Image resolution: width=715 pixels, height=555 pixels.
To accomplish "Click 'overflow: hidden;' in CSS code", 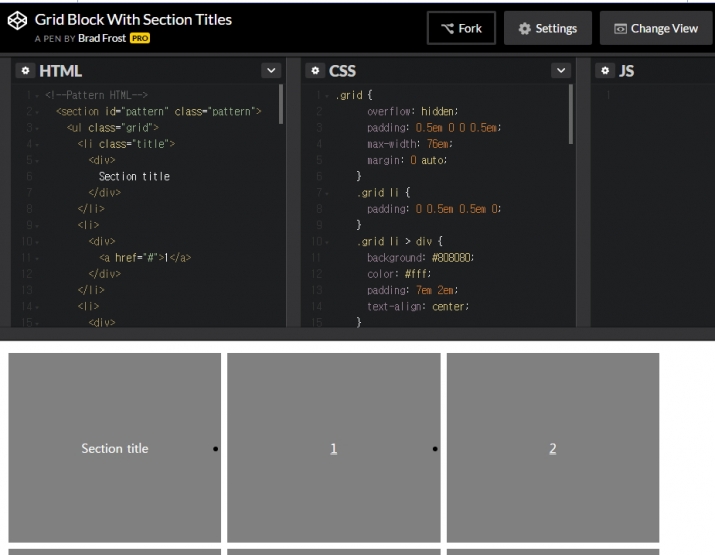I will click(x=413, y=111).
